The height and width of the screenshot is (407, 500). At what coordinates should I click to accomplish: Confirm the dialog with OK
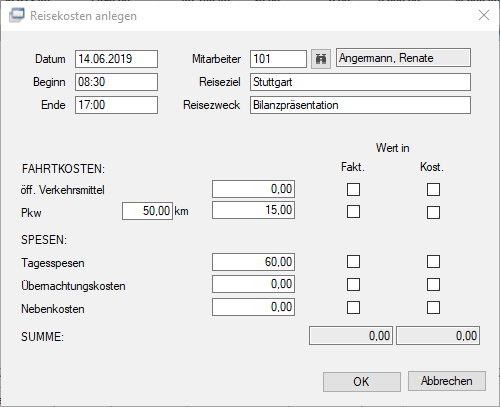362,382
